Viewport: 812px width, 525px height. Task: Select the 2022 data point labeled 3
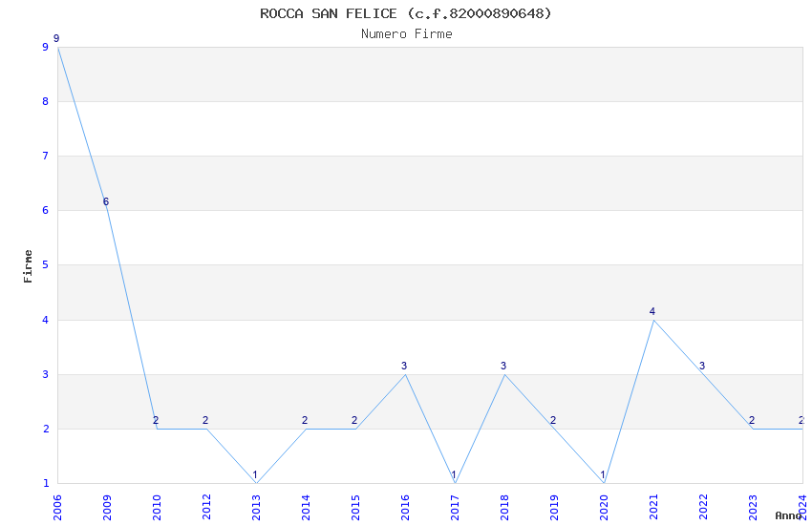coord(703,367)
